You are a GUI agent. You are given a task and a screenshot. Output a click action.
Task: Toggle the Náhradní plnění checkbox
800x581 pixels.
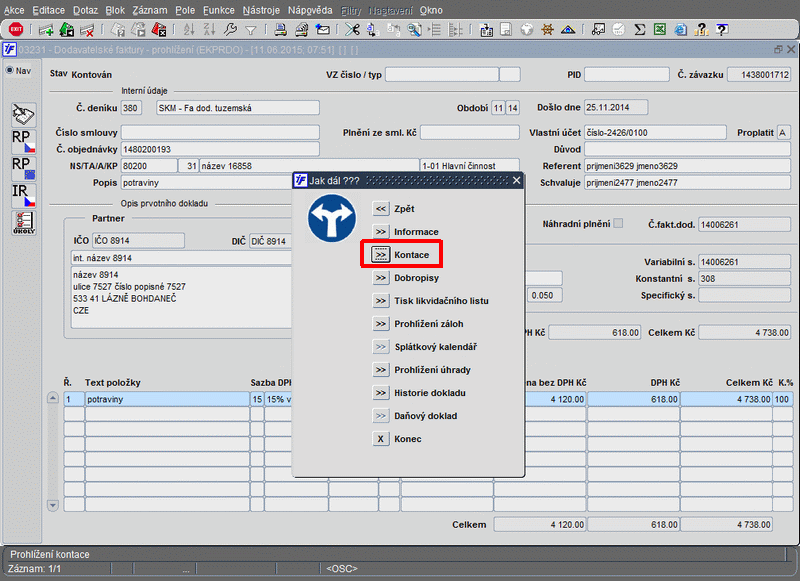pyautogui.click(x=618, y=223)
